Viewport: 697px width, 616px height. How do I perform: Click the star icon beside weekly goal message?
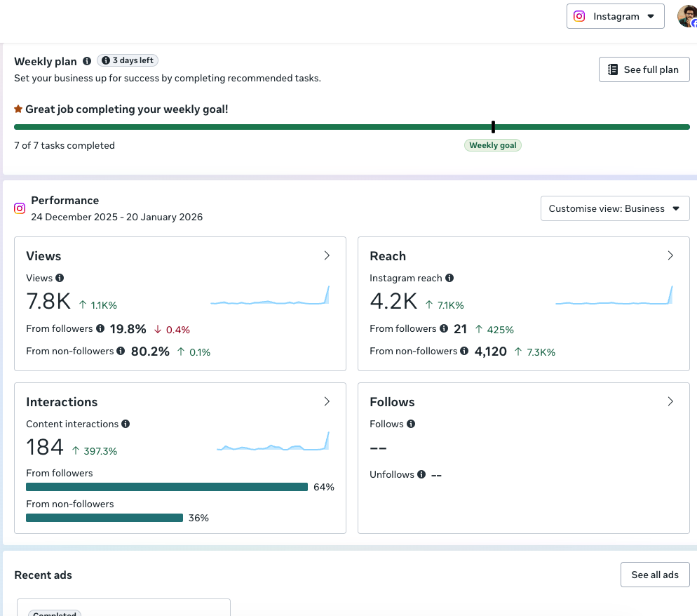point(18,109)
